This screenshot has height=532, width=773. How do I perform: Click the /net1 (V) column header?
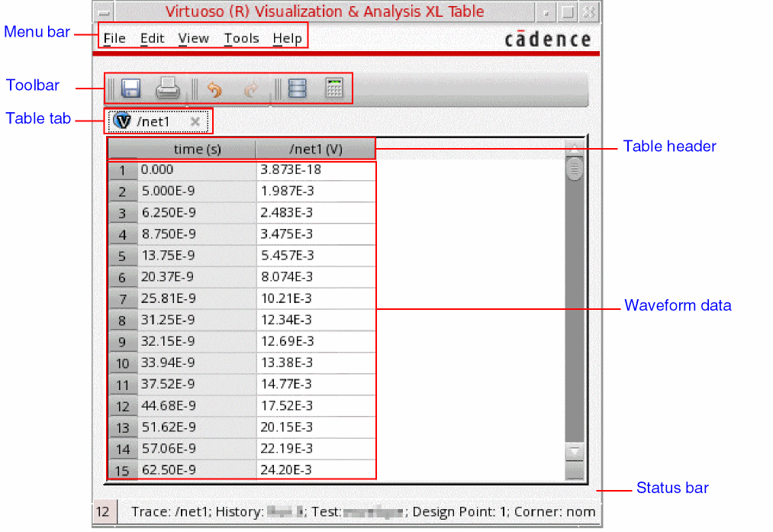315,149
